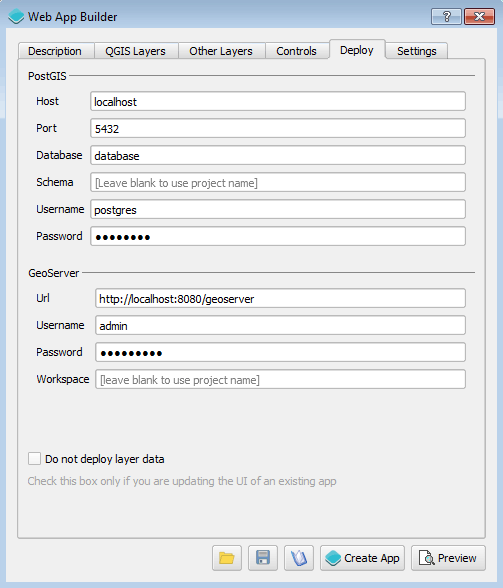Open an existing app definition folder icon
Image resolution: width=503 pixels, height=588 pixels.
click(227, 558)
